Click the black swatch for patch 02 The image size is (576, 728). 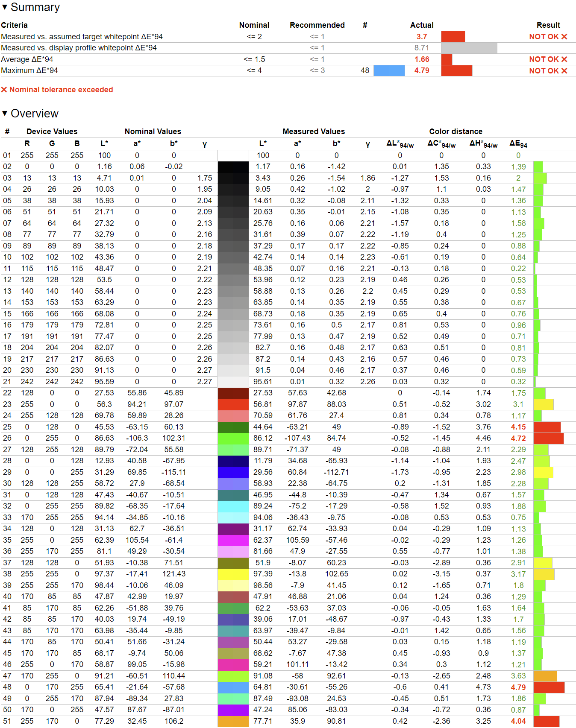(233, 167)
